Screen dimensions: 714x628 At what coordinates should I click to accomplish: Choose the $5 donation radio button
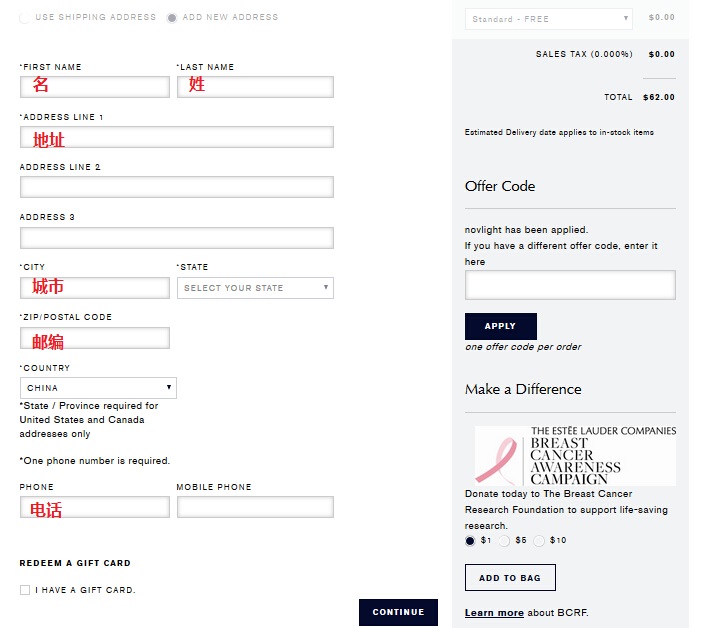(504, 541)
